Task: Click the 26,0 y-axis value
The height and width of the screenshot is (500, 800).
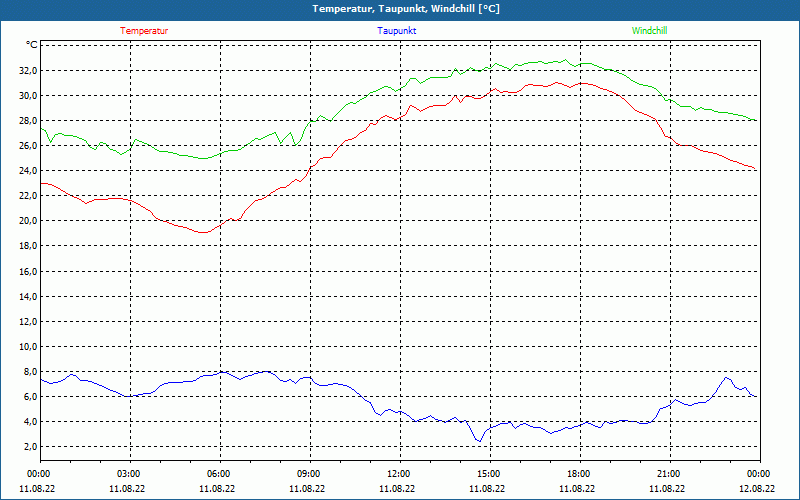Action: 28,145
